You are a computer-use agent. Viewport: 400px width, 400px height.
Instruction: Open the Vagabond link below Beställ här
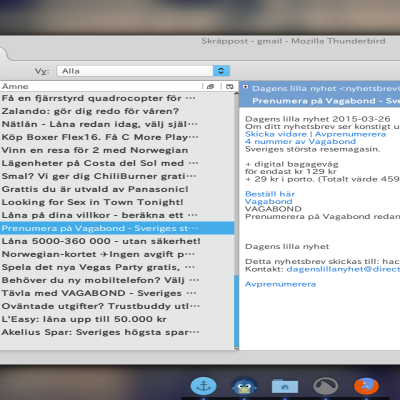pos(269,202)
